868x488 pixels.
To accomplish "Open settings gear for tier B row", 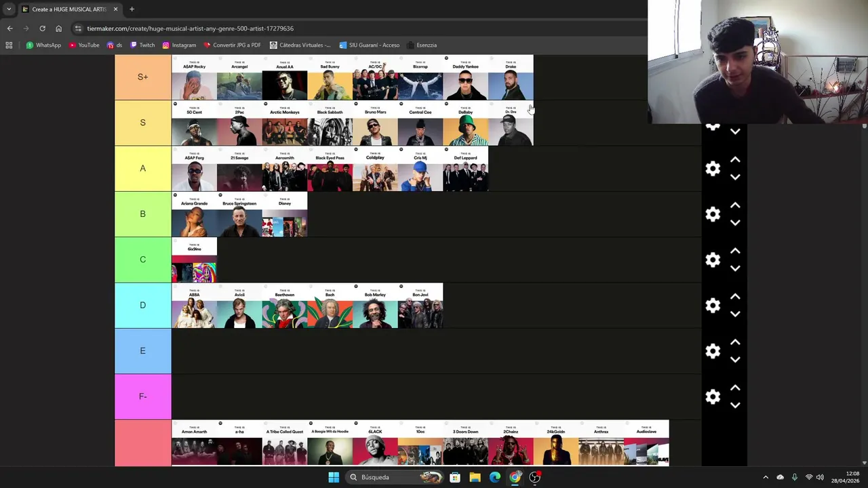I will click(x=713, y=214).
